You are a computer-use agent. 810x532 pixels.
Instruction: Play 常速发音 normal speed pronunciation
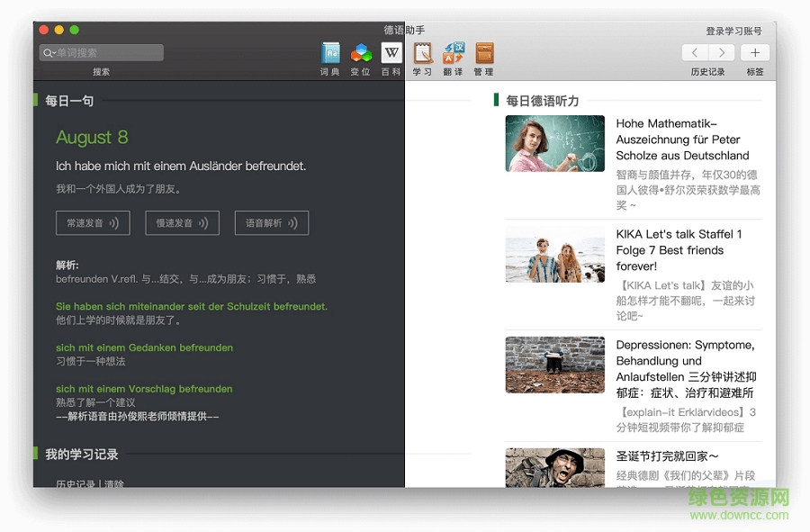(93, 223)
